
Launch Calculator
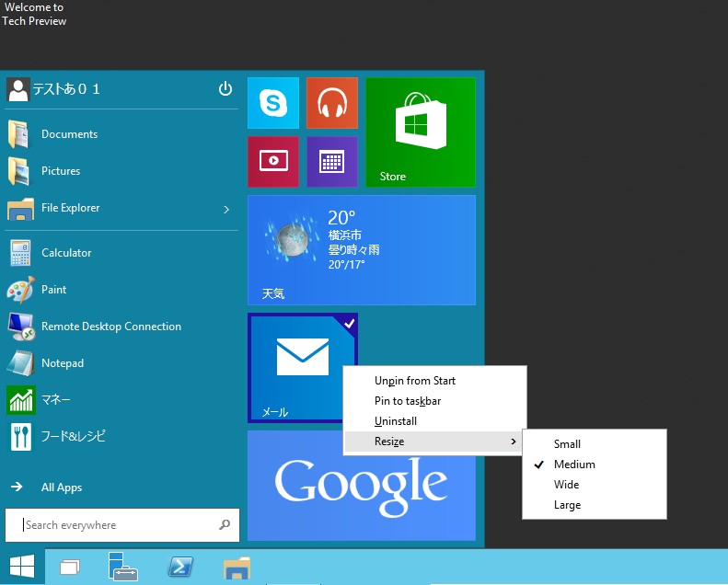click(x=121, y=253)
